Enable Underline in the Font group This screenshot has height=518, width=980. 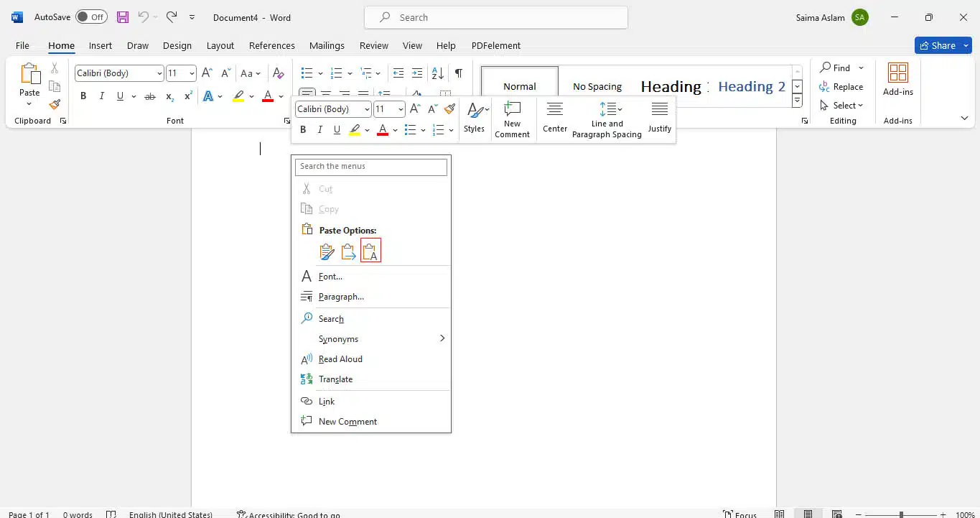point(120,96)
